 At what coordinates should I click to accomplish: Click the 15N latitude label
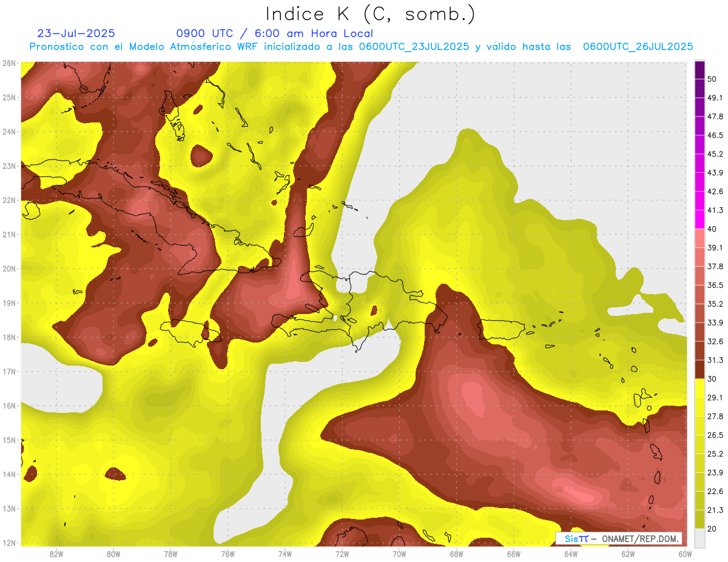point(8,440)
